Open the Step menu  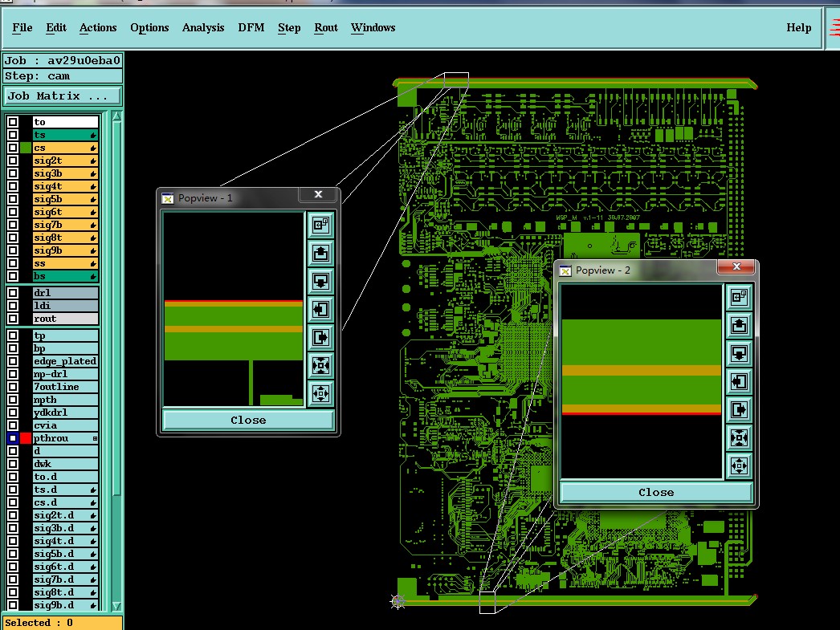[289, 28]
